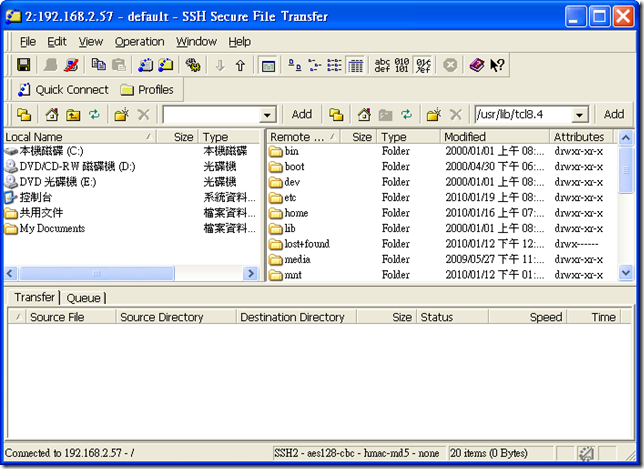Click the Disconnect icon with red slash

71,65
